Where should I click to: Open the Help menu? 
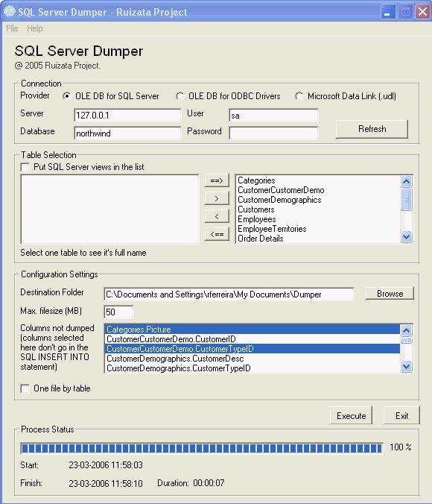coord(35,28)
